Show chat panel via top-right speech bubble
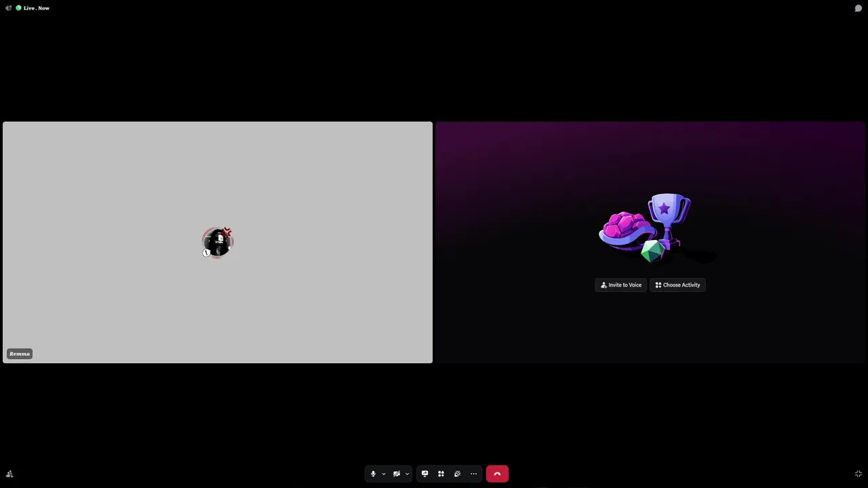 858,8
